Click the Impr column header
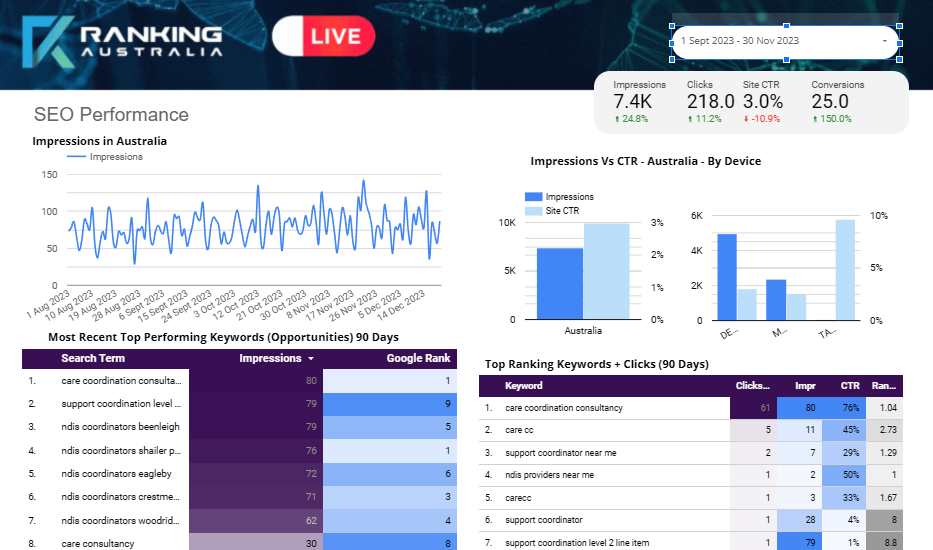933x550 pixels. (804, 385)
